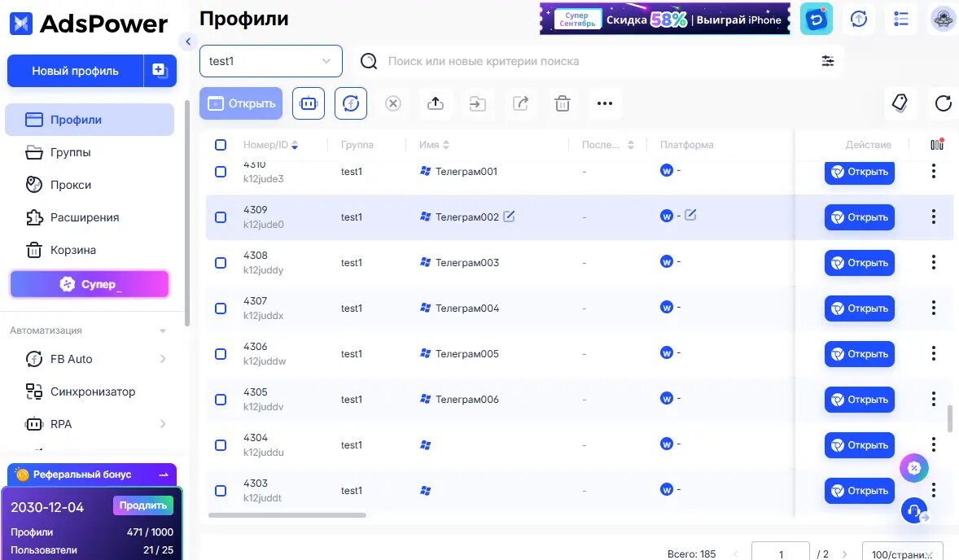This screenshot has height=560, width=959.
Task: Edit name icon next to Телеграм002
Action: tap(509, 217)
